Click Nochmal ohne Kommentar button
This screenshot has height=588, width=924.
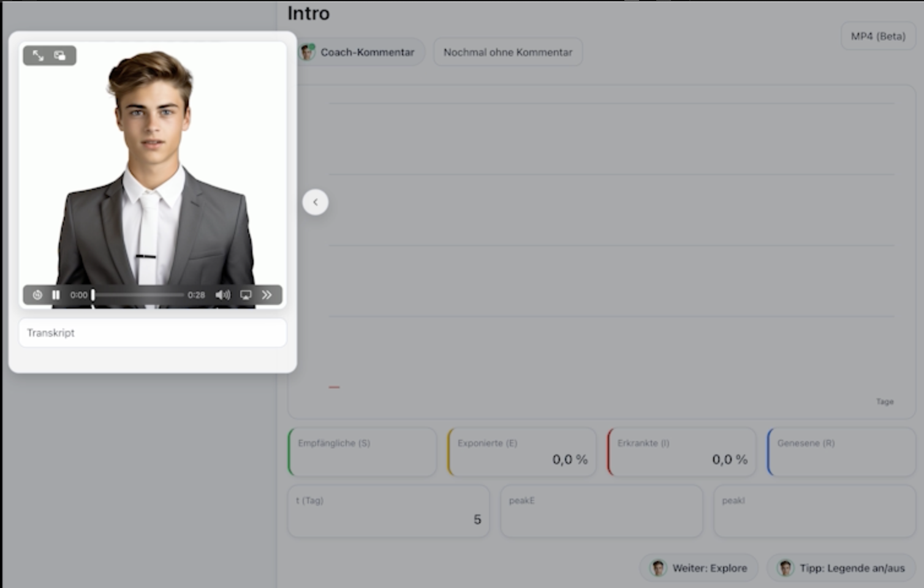coord(507,52)
